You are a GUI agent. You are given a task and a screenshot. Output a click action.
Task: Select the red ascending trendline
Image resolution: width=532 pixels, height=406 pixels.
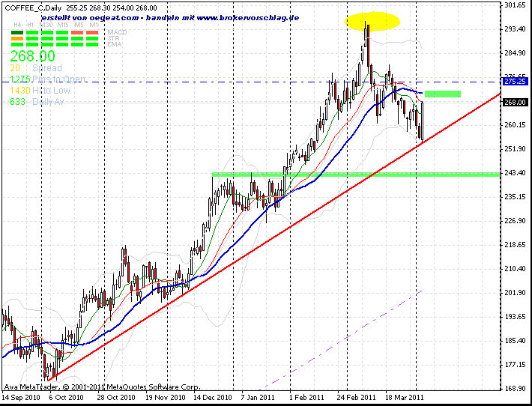[275, 237]
